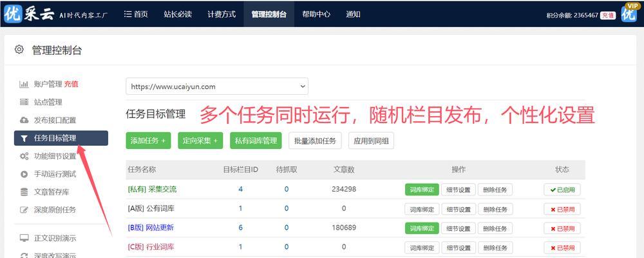Click article count 234298
This screenshot has width=644, height=258.
click(x=344, y=189)
